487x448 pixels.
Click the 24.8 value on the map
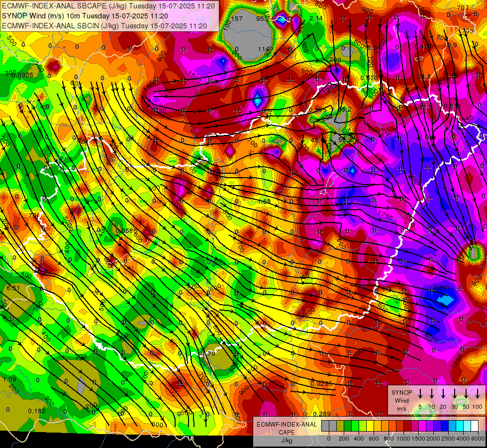pyautogui.click(x=424, y=77)
